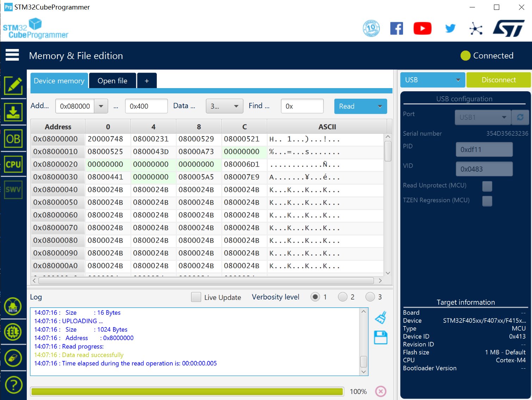Viewport: 532px width, 400px height.
Task: Switch to the Device memory tab
Action: [x=59, y=81]
